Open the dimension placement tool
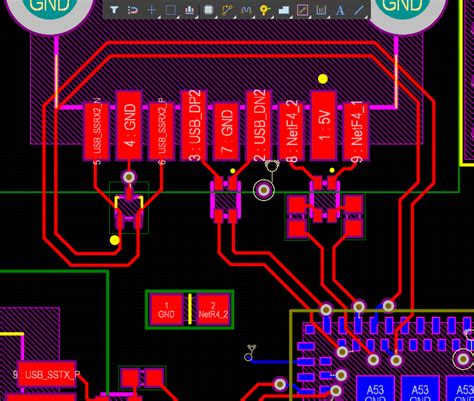 (321, 10)
